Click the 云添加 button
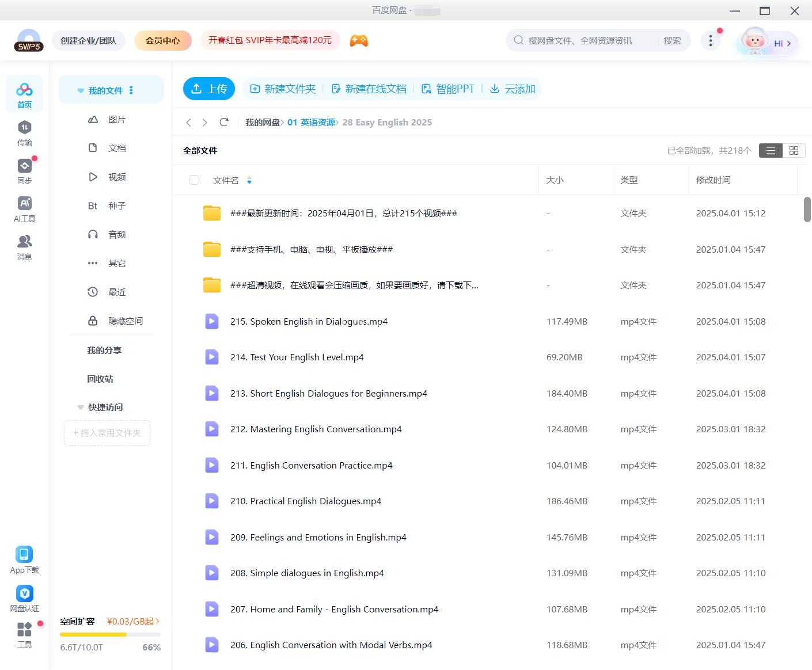 [513, 89]
